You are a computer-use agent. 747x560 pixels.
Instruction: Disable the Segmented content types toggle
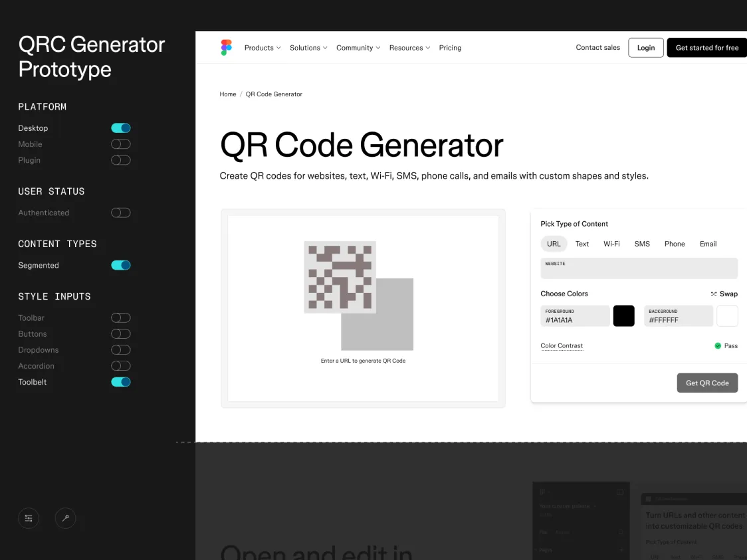[120, 265]
